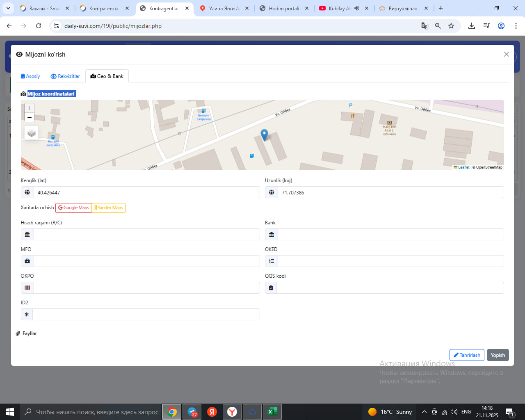Click the Tahrirlash edit button
The image size is (525, 420).
467,355
